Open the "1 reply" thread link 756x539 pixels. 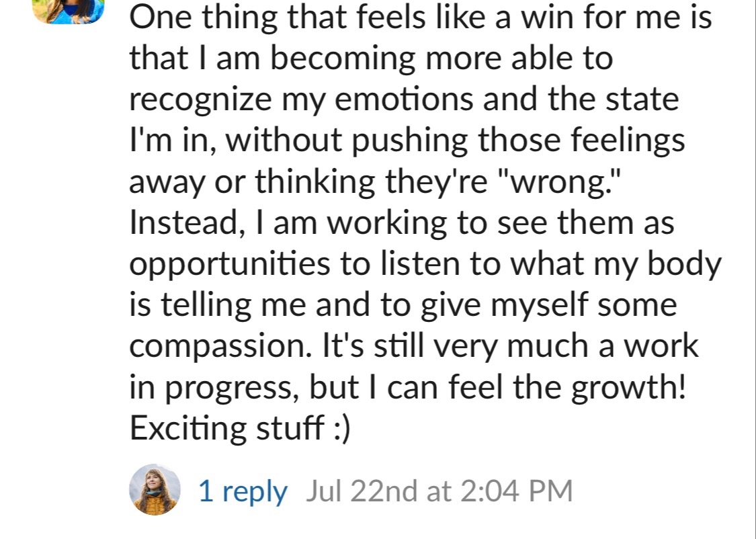(243, 491)
